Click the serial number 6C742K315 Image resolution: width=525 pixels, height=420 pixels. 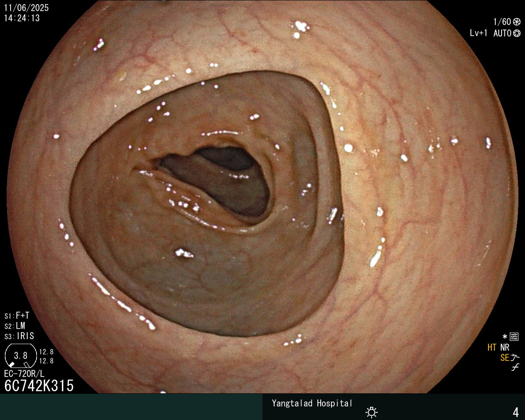pyautogui.click(x=39, y=386)
